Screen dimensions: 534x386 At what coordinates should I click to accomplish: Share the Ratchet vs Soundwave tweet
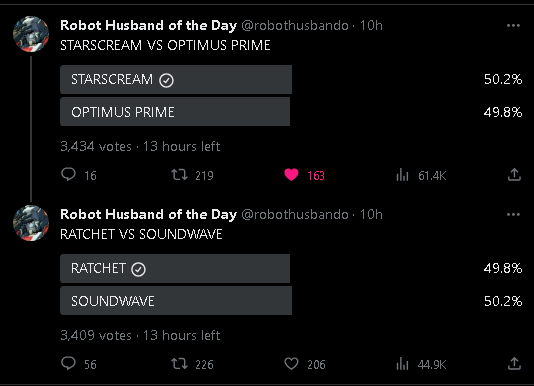click(514, 364)
